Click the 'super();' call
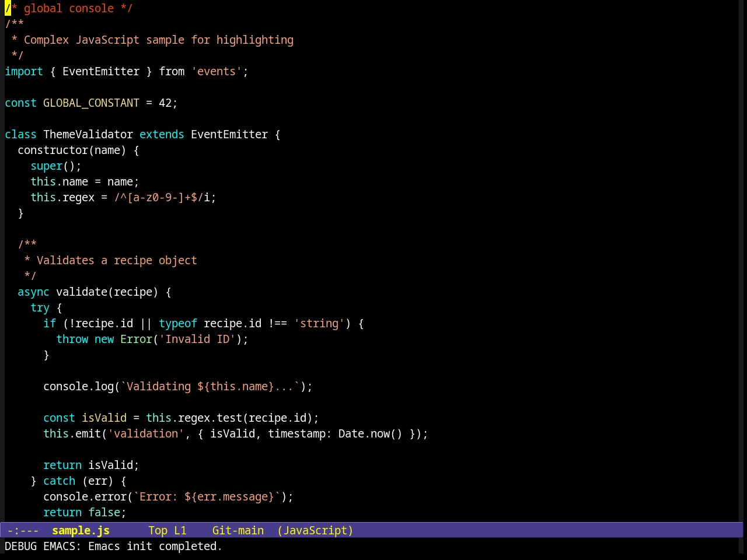Screen dimensions: 747x560 point(56,166)
